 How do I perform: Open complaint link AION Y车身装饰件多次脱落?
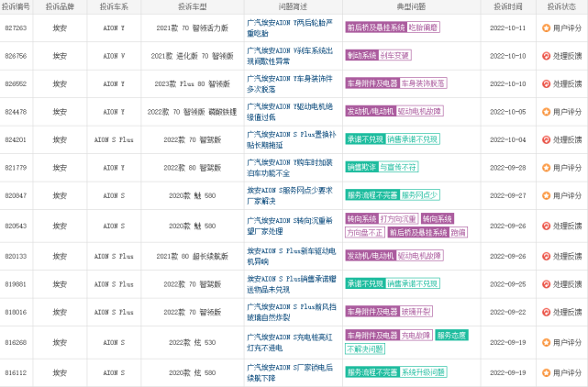tap(290, 84)
